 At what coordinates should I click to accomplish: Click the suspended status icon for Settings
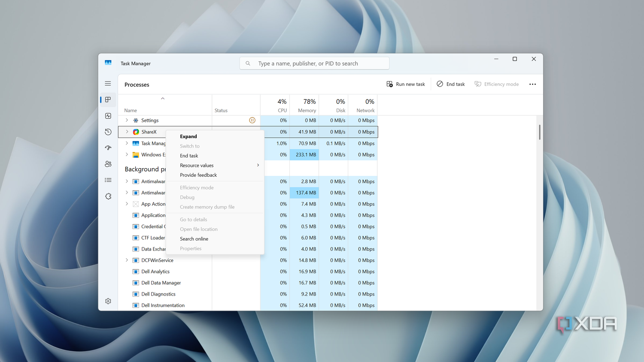point(252,121)
